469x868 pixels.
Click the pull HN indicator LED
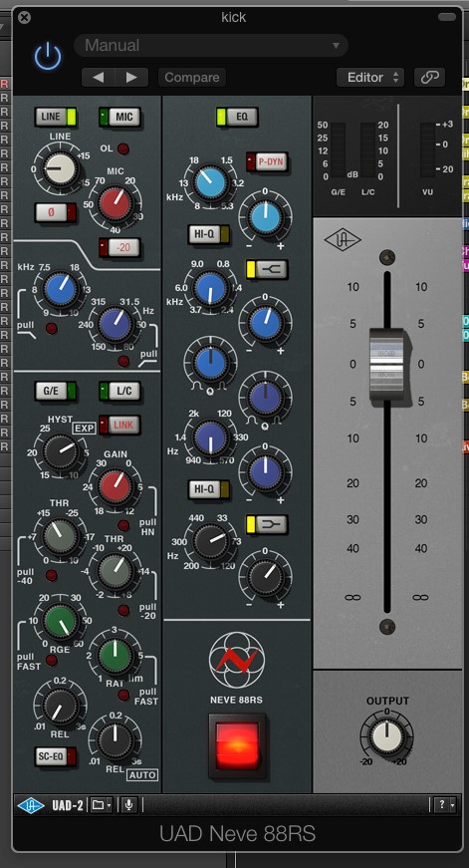click(x=123, y=525)
